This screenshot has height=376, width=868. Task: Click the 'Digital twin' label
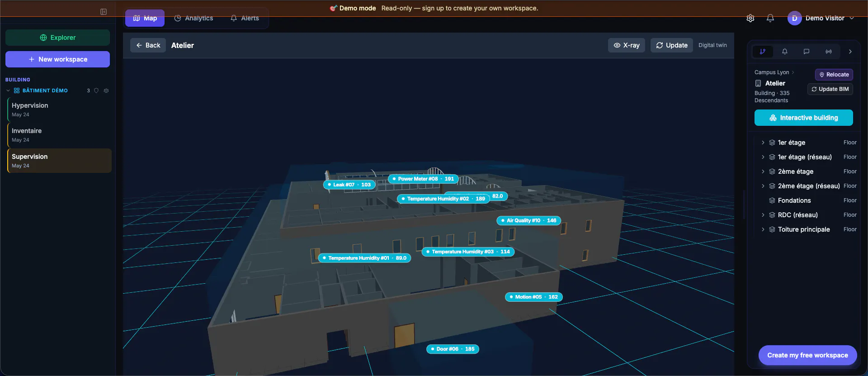click(712, 45)
